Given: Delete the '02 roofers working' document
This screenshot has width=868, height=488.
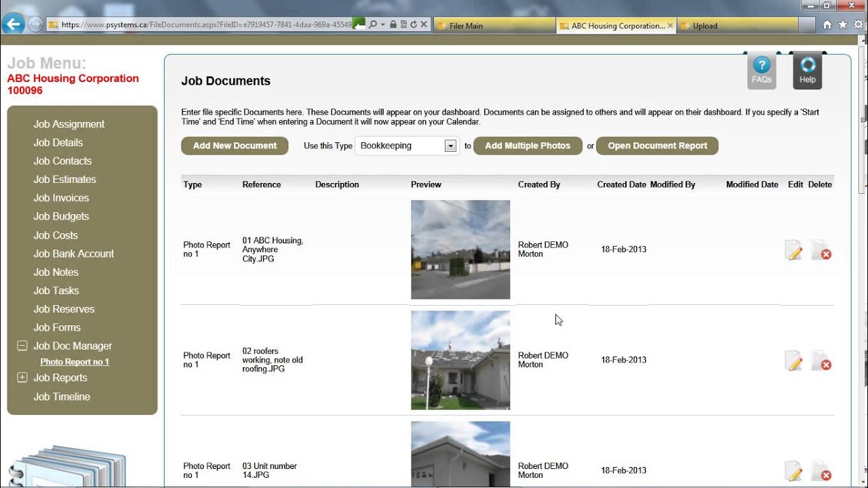Looking at the screenshot, I should click(x=821, y=361).
